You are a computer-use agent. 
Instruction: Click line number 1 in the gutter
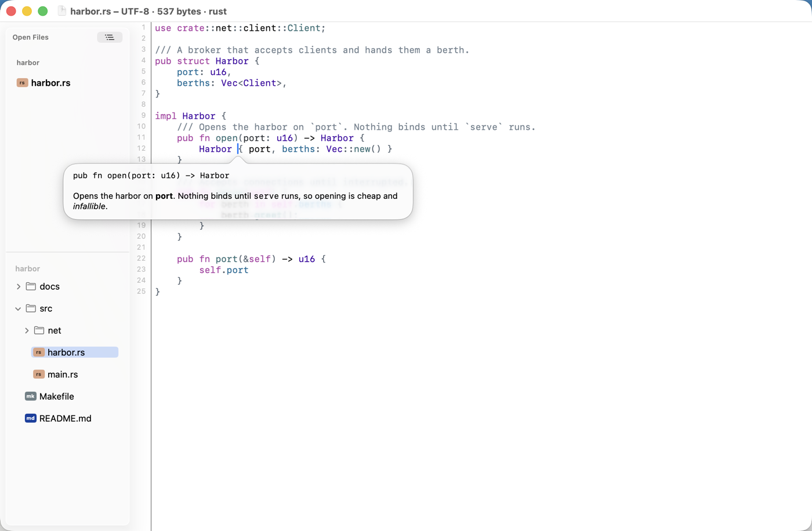(x=144, y=28)
